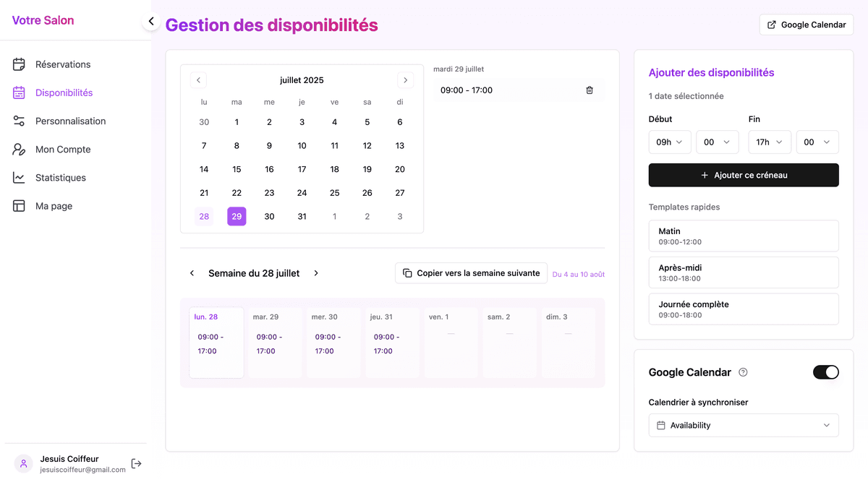868x490 pixels.
Task: Click Copier vers la semaine suivante
Action: [471, 273]
